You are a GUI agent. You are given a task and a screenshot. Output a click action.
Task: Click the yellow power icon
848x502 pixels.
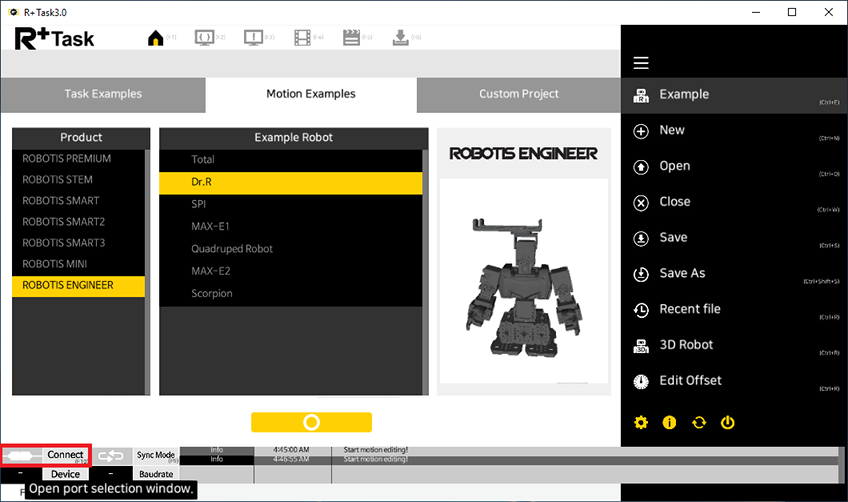pos(728,422)
